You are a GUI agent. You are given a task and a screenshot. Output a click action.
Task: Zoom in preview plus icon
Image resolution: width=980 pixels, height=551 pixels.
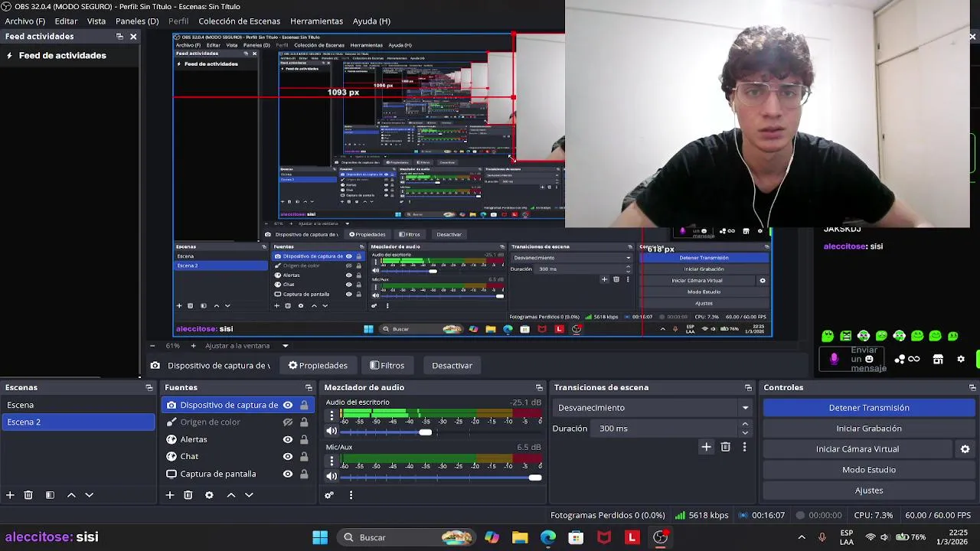coord(193,346)
